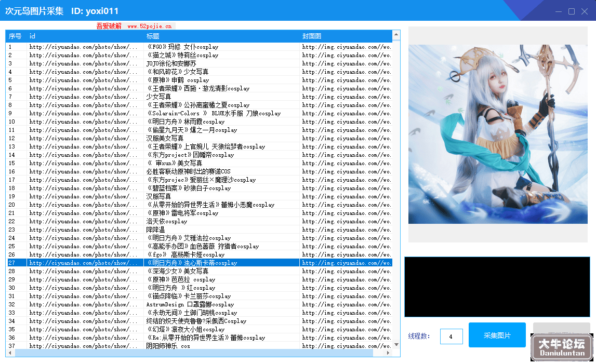Screen dimensions: 596x364
Task: Click the list's vertical scrollbar up arrow
Action: pos(396,35)
